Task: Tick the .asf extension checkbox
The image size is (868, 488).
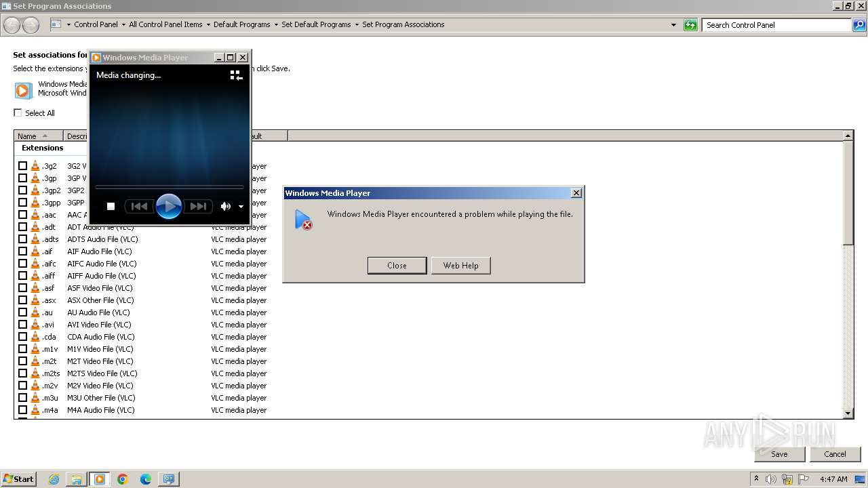Action: point(22,288)
